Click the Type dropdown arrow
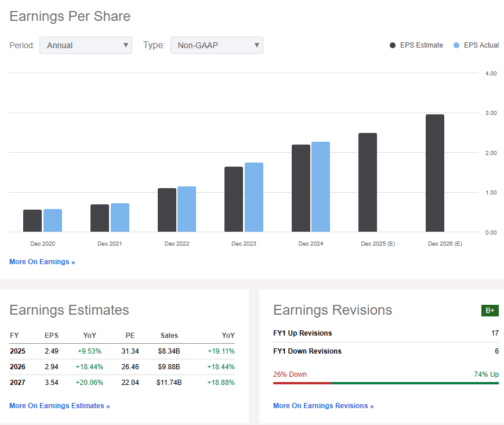504x425 pixels. pyautogui.click(x=256, y=45)
